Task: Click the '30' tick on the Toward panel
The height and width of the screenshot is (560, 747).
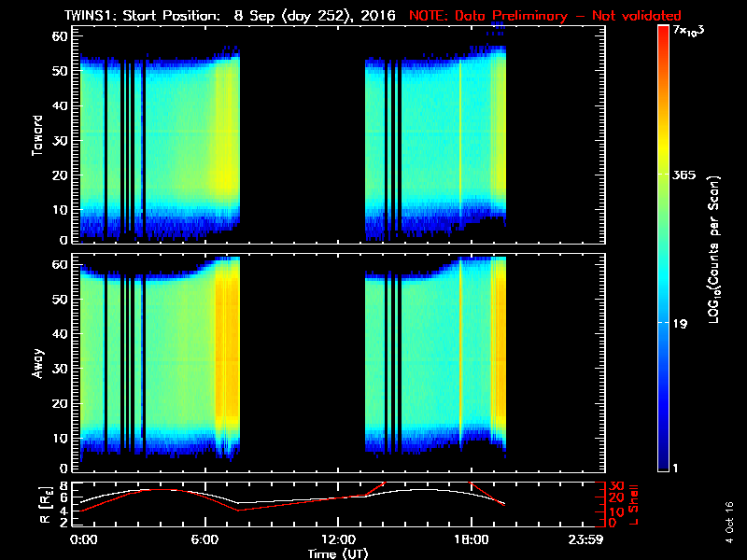Action: coord(60,141)
